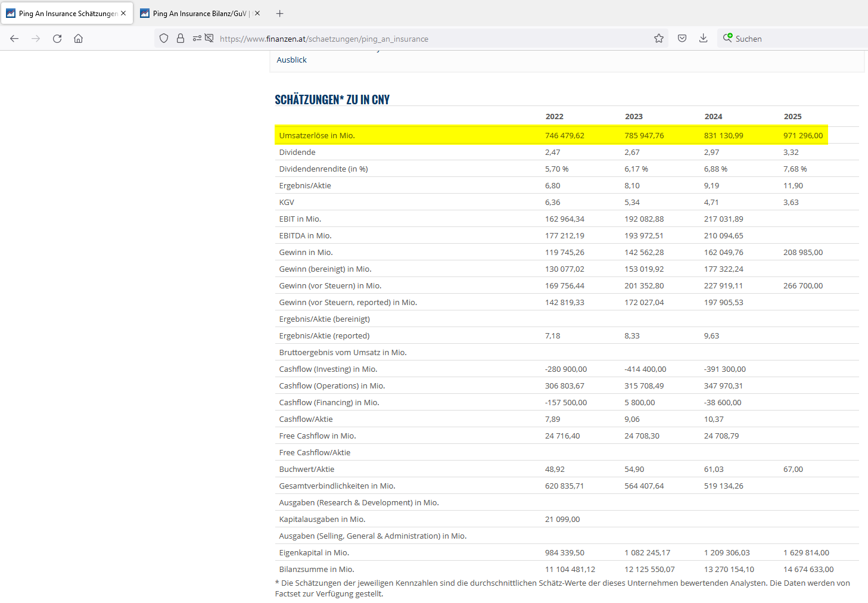This screenshot has width=868, height=603.
Task: Close the Bilanz/GuV tab
Action: click(257, 13)
